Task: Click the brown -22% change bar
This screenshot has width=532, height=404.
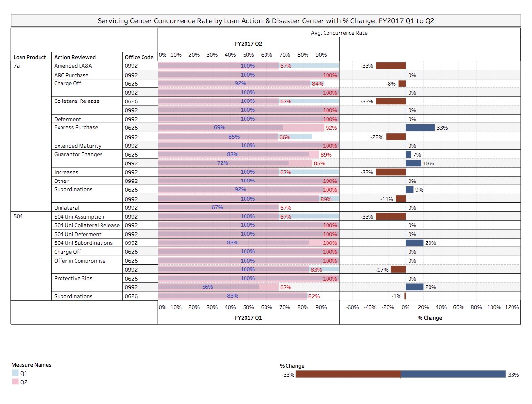Action: (396, 137)
